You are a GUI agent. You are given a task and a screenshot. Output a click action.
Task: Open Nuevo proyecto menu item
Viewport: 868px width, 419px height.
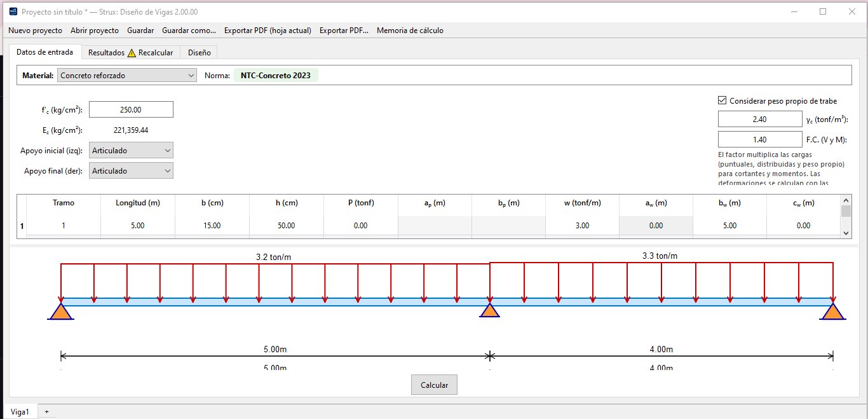click(35, 31)
